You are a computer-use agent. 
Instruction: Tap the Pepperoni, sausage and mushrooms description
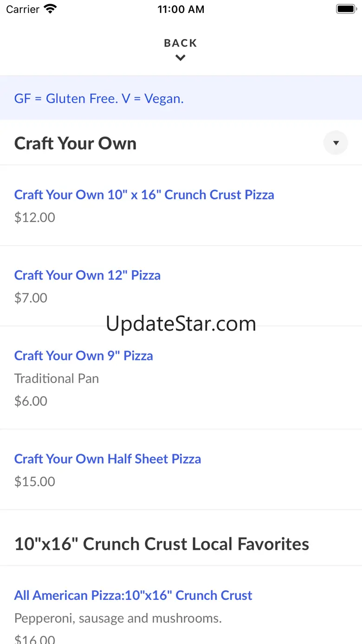tap(118, 618)
